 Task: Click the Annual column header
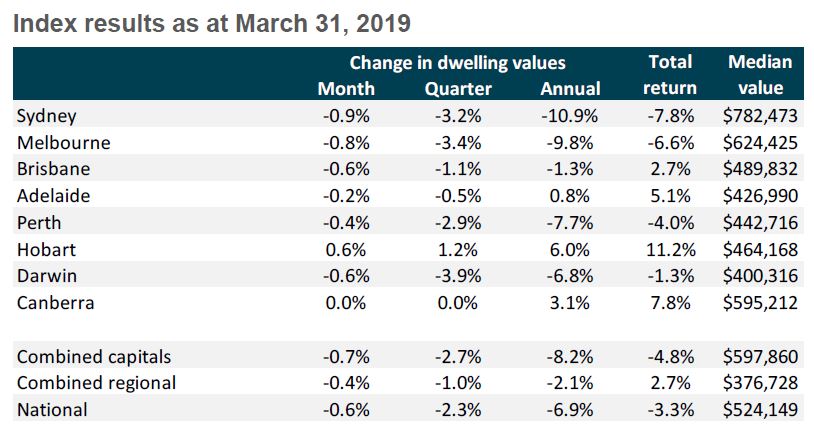(570, 89)
